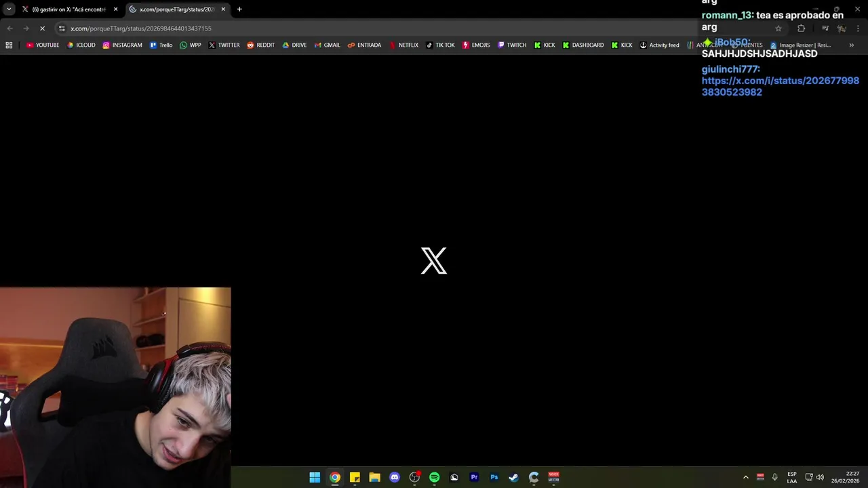This screenshot has width=868, height=488.
Task: Open the YOUTUBE bookmark
Action: (43, 45)
